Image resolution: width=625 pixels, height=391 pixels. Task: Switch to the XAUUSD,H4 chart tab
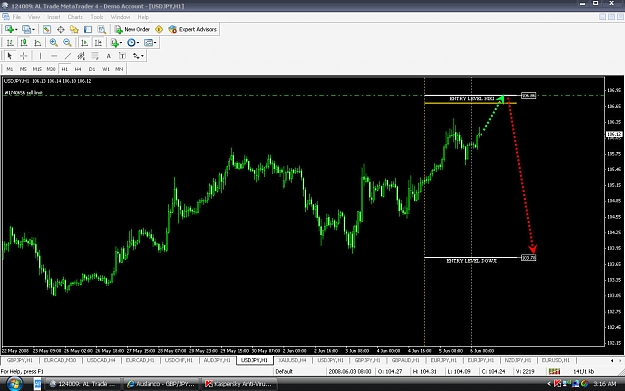293,360
